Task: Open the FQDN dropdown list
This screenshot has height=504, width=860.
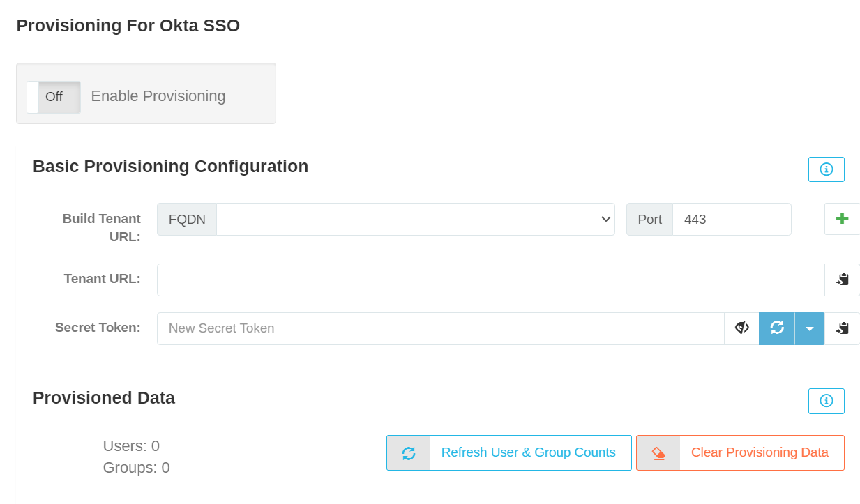Action: 416,220
